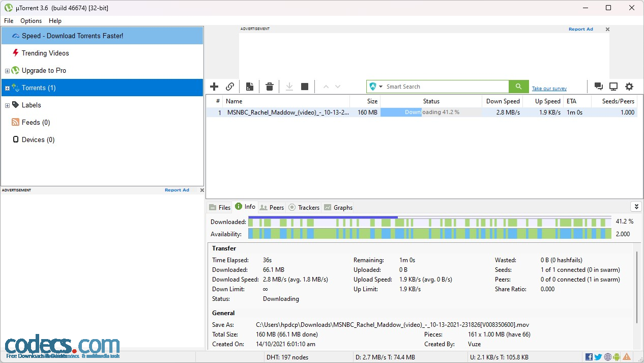The height and width of the screenshot is (363, 644).
Task: Close the sidebar advertisement panel
Action: click(202, 190)
